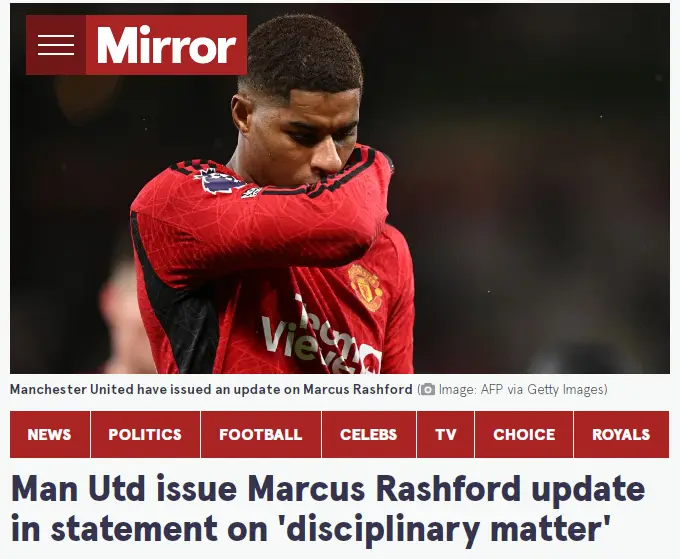Click the Marcus Rashford article photo
680x559 pixels.
(x=340, y=188)
